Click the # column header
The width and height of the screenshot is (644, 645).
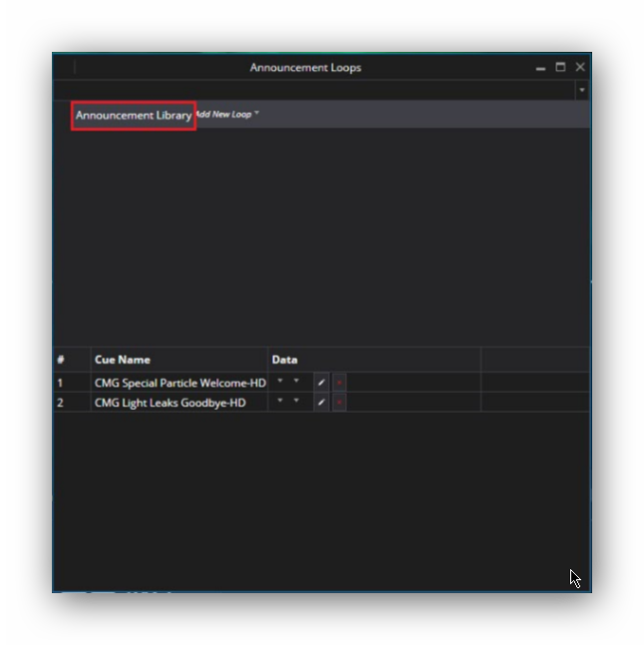[x=73, y=360]
